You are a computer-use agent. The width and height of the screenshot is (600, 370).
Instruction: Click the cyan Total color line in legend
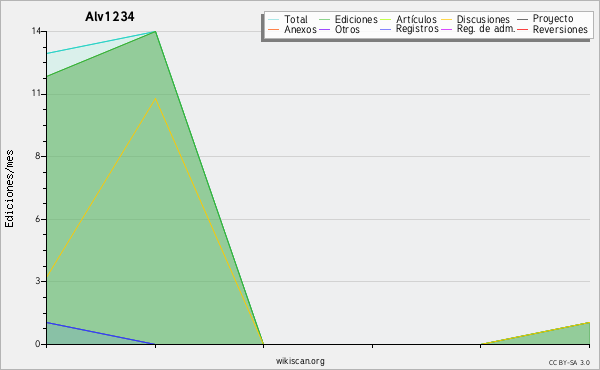point(274,20)
